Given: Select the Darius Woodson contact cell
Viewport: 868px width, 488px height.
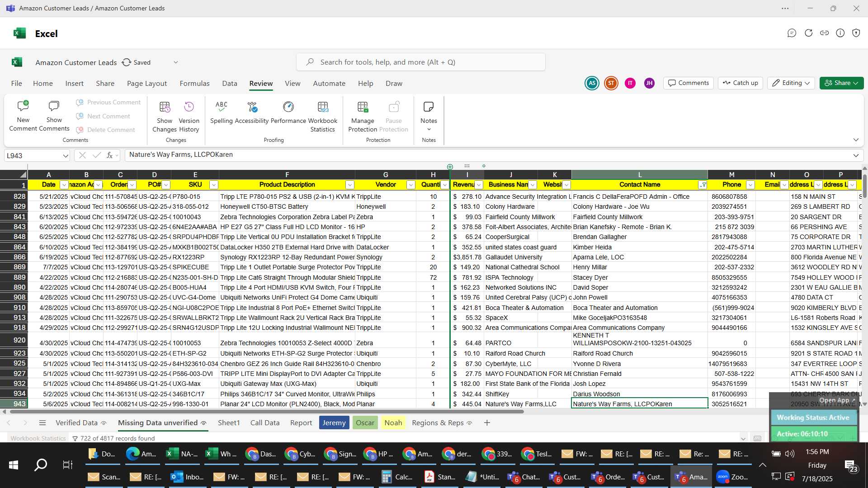Looking at the screenshot, I should (x=640, y=394).
